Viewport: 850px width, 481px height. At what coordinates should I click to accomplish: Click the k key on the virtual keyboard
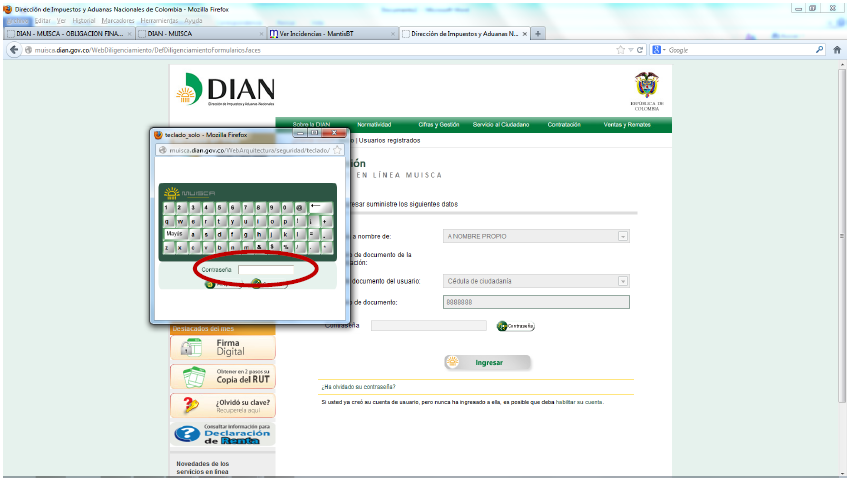tap(287, 234)
